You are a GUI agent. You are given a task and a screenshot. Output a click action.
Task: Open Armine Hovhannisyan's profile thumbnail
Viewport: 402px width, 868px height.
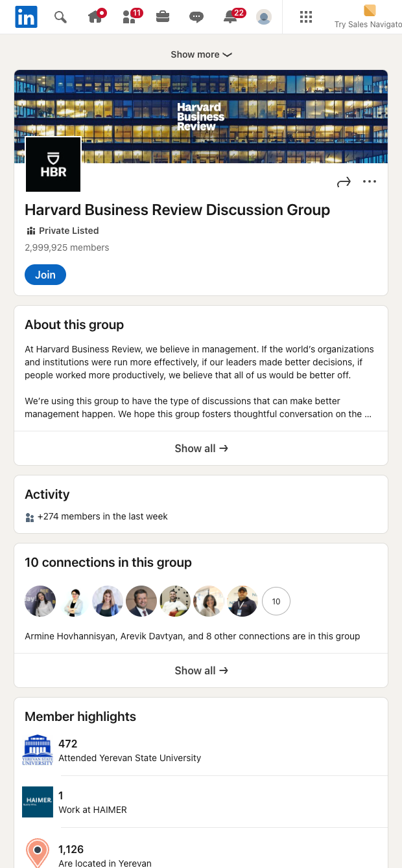[40, 601]
